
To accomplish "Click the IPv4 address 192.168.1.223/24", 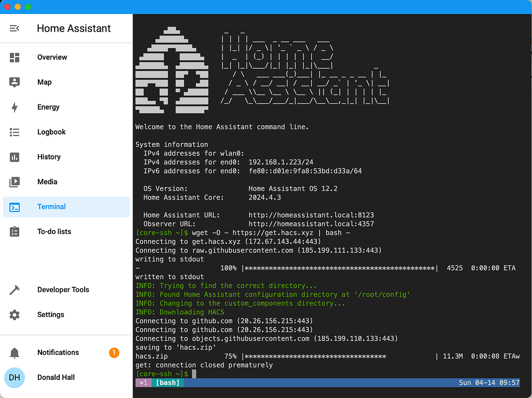I will coord(281,162).
